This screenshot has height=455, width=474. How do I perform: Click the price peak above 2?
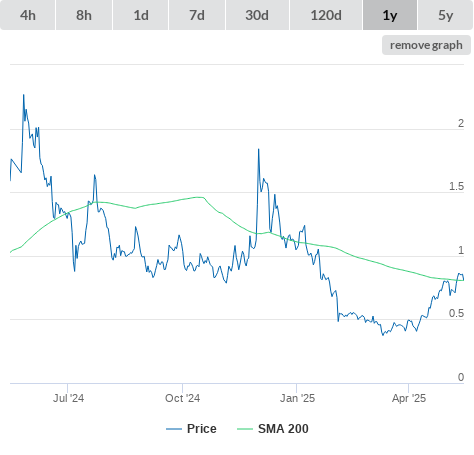[23, 95]
